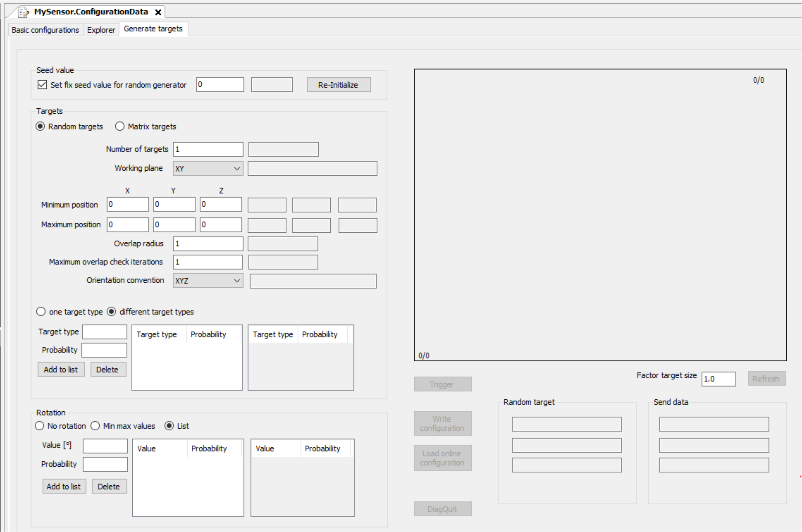Click the seed value input field
Screen dimensions: 802x532
coord(220,85)
